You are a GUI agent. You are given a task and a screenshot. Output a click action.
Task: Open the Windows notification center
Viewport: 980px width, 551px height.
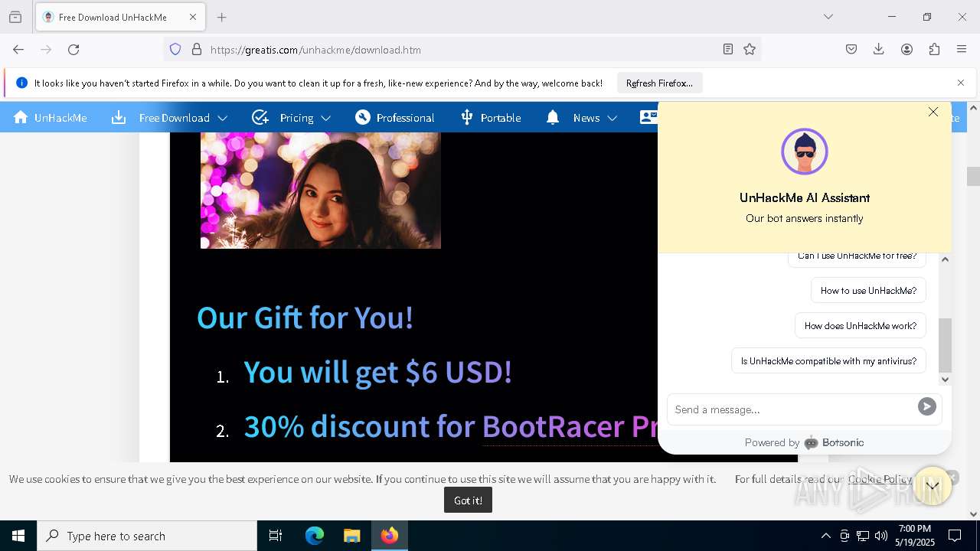[955, 536]
